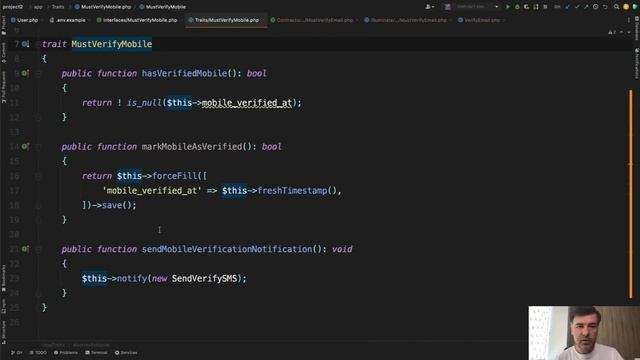This screenshot has width=640, height=360.
Task: Open the Pull Requests tool window
Action: 4,87
